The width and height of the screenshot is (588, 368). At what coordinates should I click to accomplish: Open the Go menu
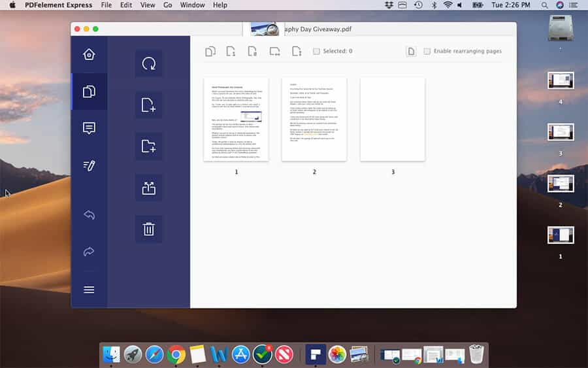click(x=168, y=5)
